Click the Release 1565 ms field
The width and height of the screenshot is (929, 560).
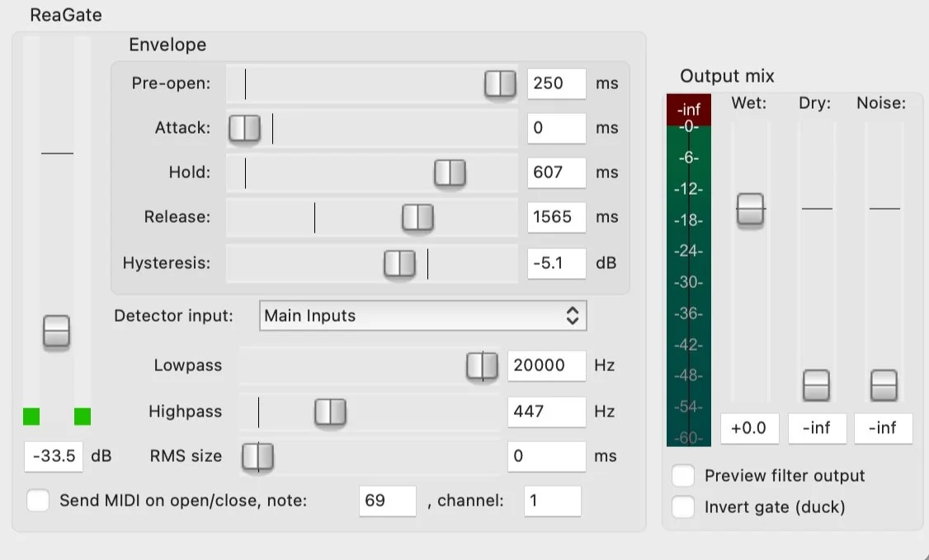point(556,217)
